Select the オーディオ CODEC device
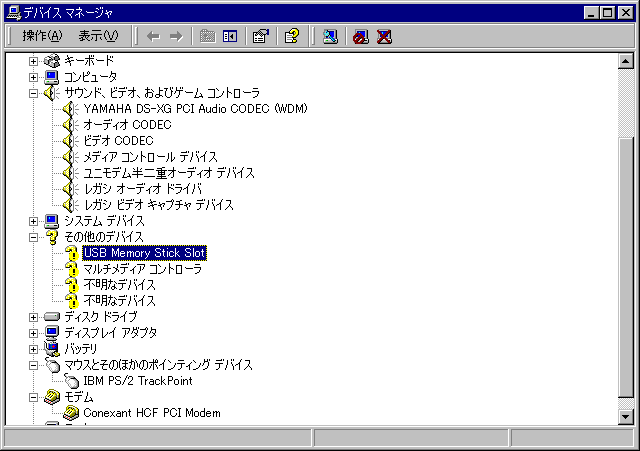The width and height of the screenshot is (640, 451). tap(127, 125)
